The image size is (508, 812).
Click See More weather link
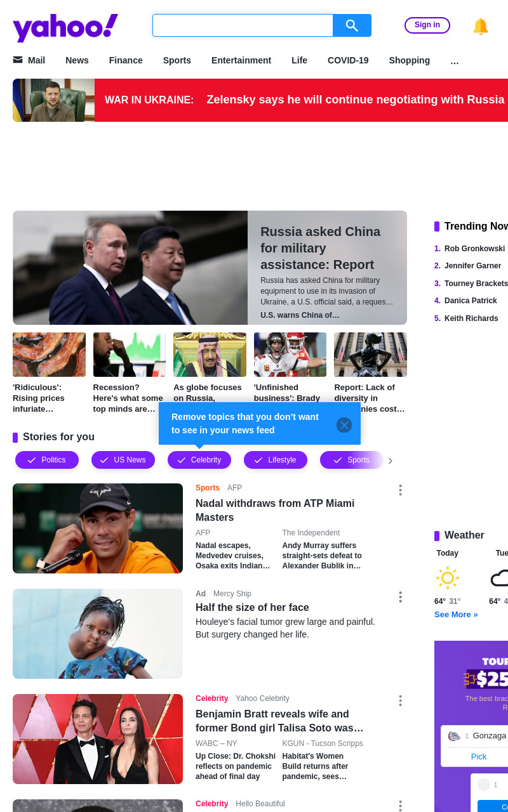point(456,614)
